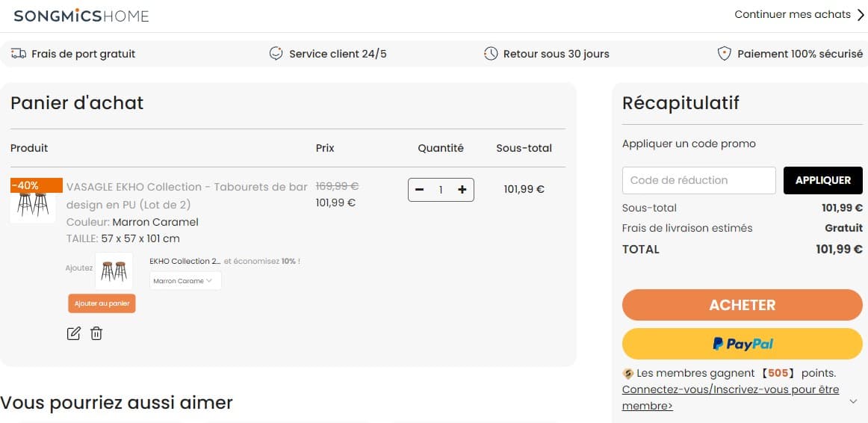Image resolution: width=868 pixels, height=423 pixels.
Task: Click the member points coin icon
Action: click(x=628, y=373)
